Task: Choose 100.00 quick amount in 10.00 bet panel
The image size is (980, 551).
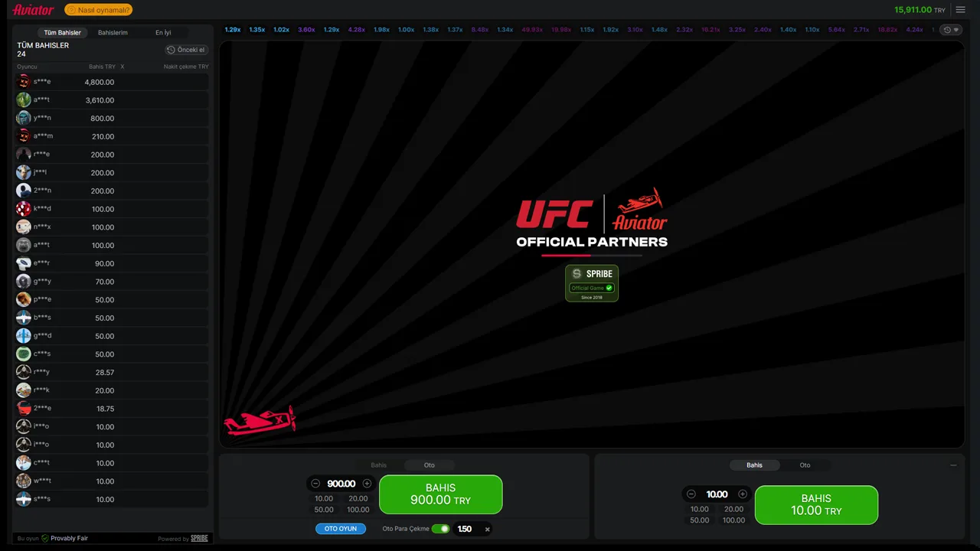Action: 734,520
